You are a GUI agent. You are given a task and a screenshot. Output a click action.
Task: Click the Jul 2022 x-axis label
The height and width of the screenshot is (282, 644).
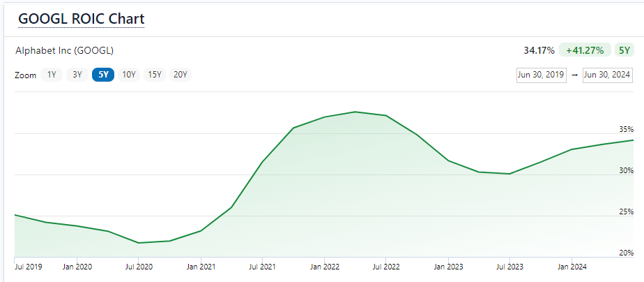tap(385, 267)
